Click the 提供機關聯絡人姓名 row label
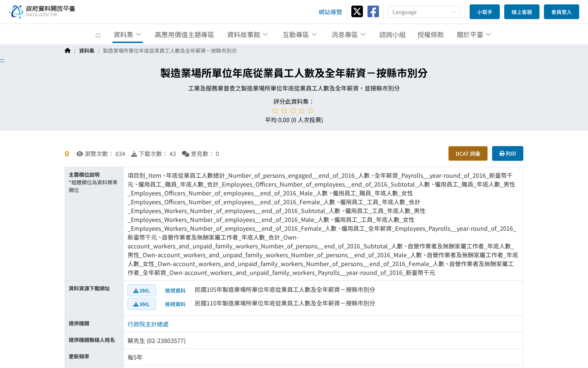This screenshot has width=588, height=368. (x=92, y=340)
